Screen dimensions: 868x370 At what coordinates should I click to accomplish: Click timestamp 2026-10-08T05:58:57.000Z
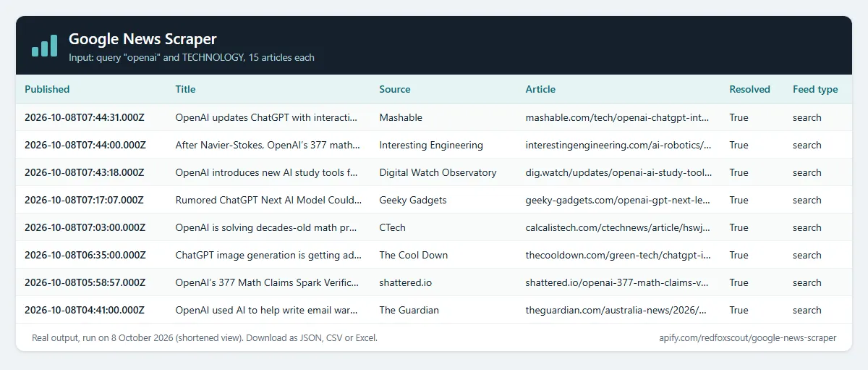pos(85,282)
